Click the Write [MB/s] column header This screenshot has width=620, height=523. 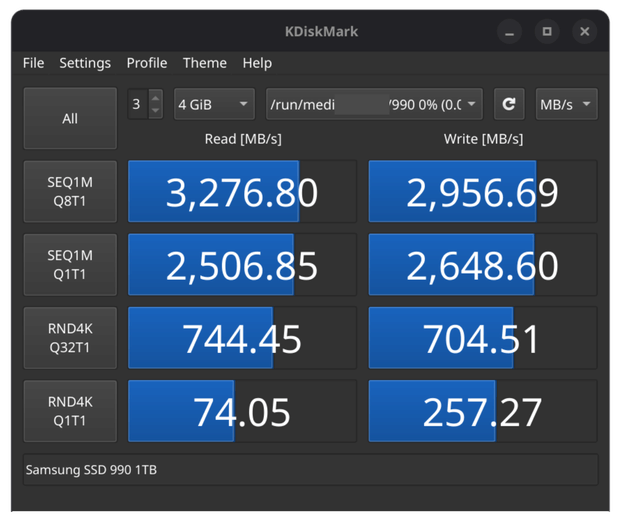483,139
